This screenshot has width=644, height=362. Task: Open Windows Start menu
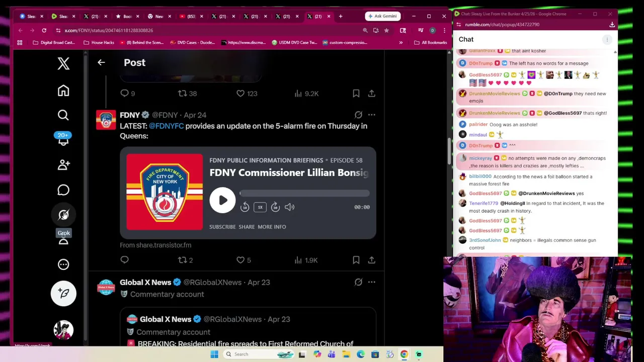point(214,354)
